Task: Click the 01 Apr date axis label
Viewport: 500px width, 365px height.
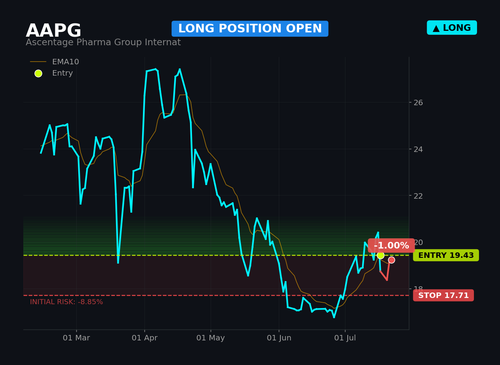Action: coord(144,338)
